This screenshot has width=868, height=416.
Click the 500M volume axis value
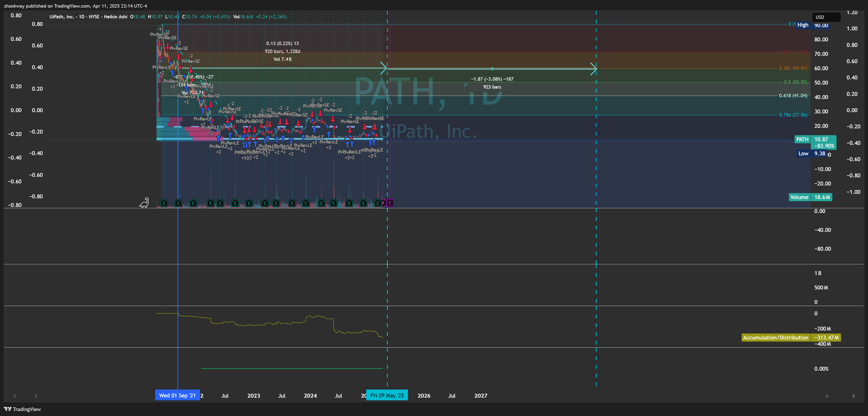pos(821,287)
